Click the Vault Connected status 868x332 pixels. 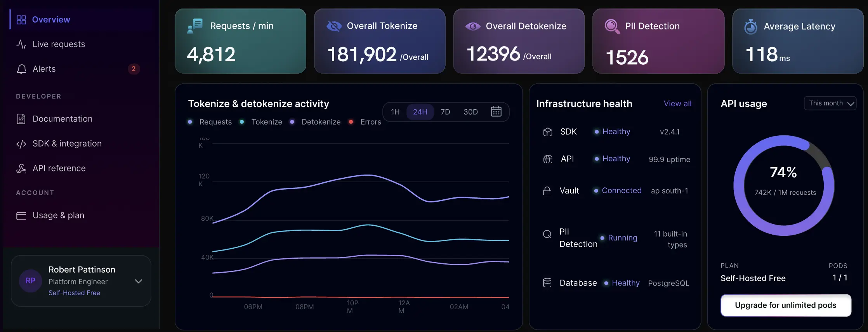(617, 190)
